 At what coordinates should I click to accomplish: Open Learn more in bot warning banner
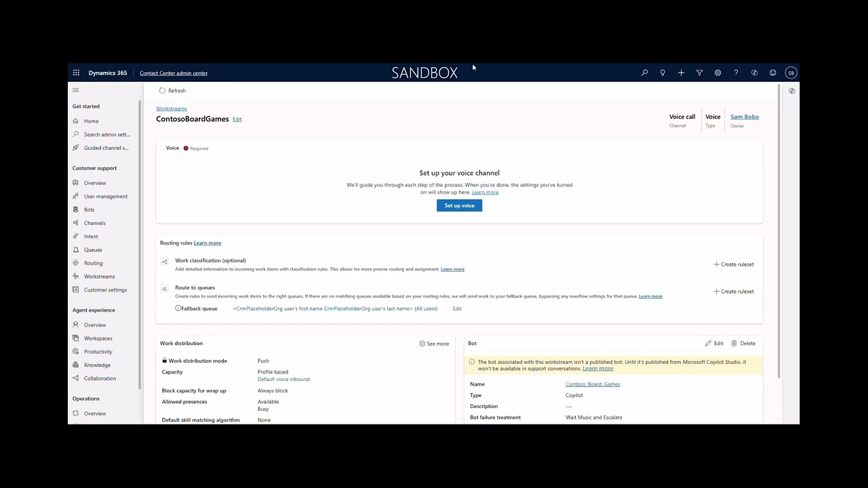[x=597, y=369]
